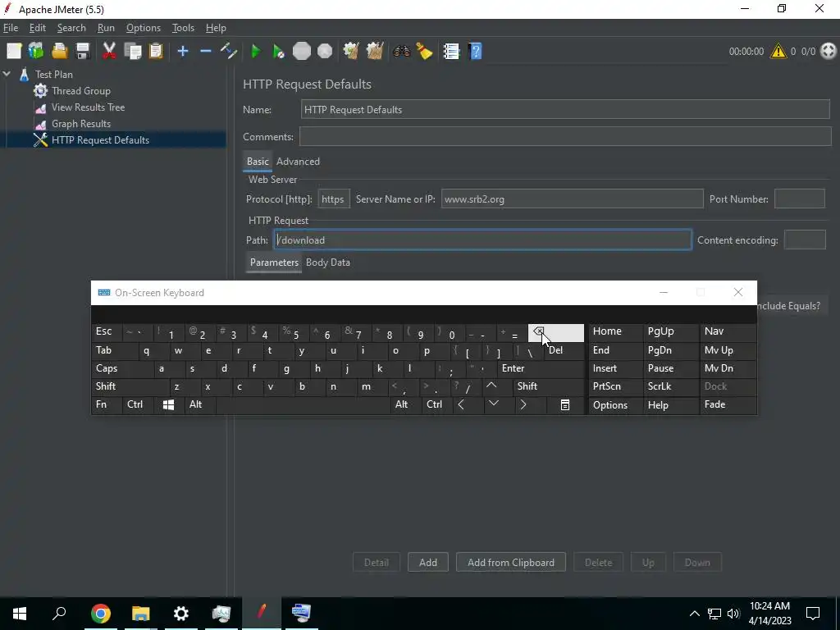Click the Copy icon in toolbar
Image resolution: width=840 pixels, height=630 pixels.
132,52
